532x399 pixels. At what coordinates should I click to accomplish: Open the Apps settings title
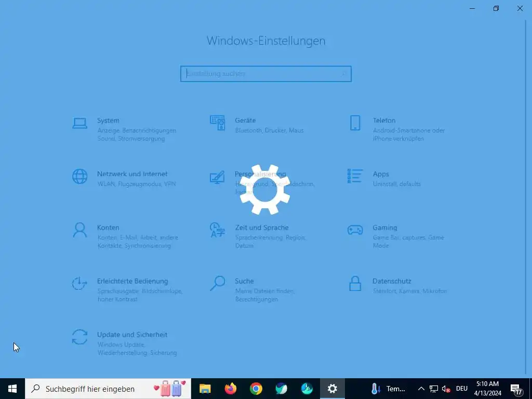[x=381, y=174]
